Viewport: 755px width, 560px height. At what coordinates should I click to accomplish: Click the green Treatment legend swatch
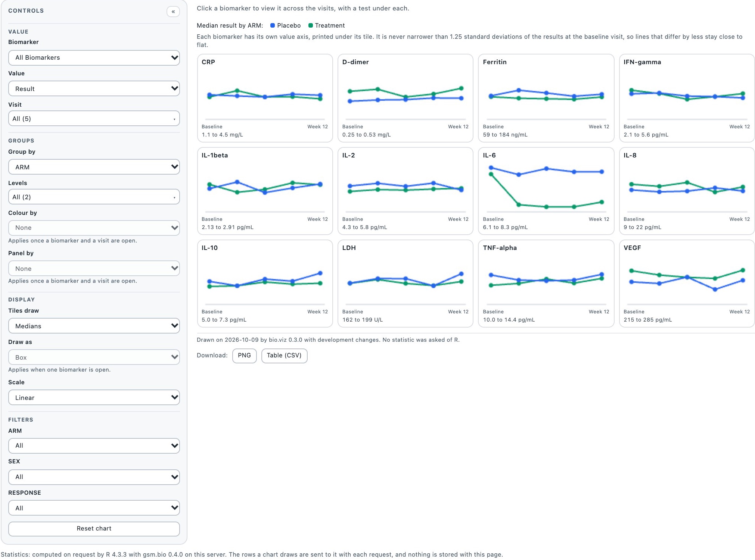(x=311, y=25)
